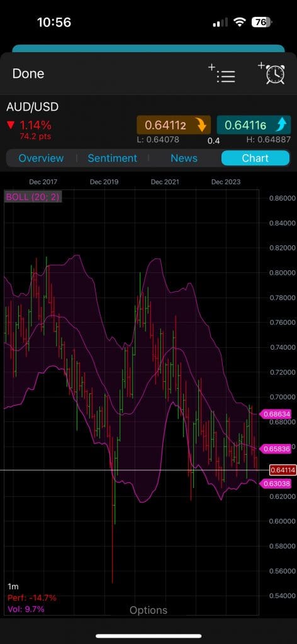Tap the 0.86000 price axis label
The height and width of the screenshot is (644, 297).
(x=282, y=198)
